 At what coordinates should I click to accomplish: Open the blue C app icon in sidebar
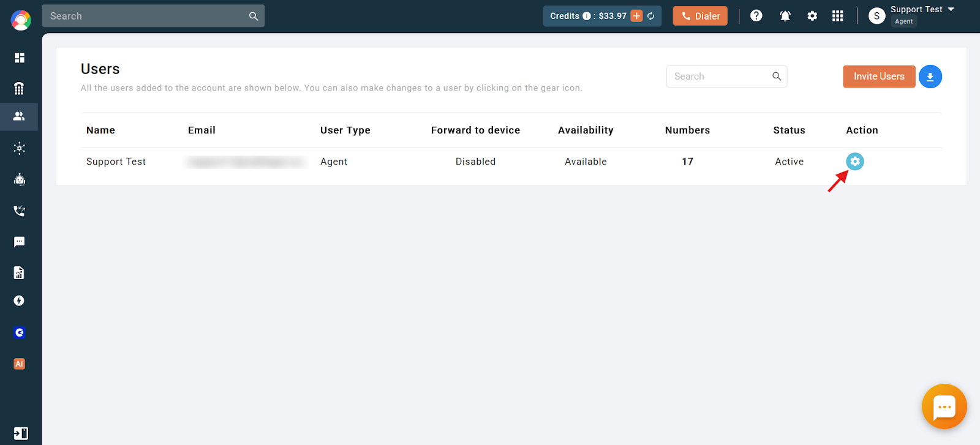20,332
